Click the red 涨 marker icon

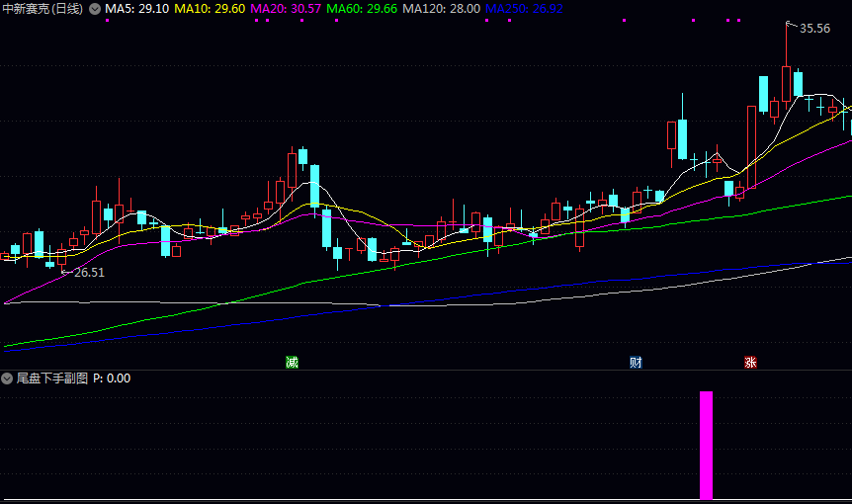coord(750,363)
